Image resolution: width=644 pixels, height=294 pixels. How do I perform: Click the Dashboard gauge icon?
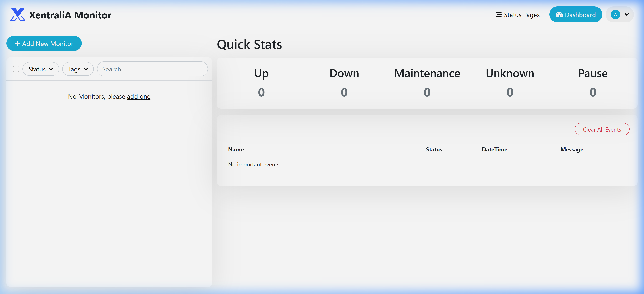559,15
